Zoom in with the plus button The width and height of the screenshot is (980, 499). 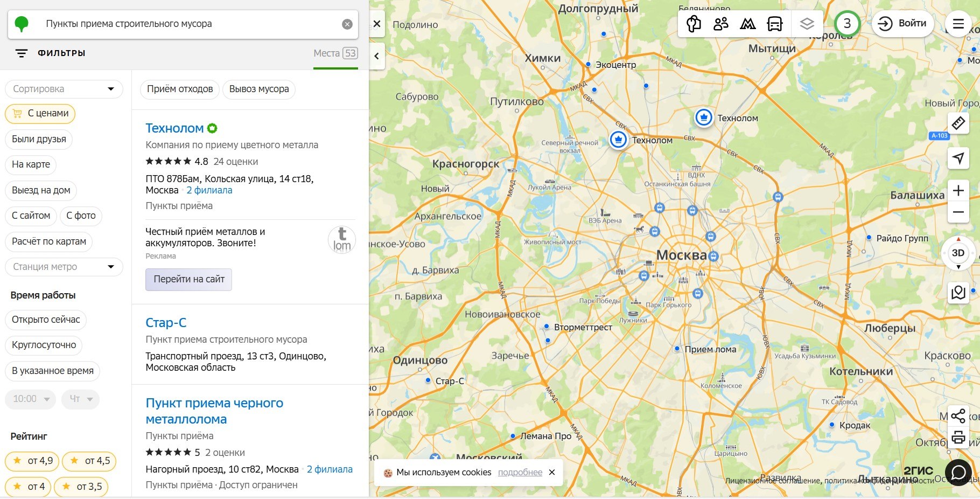958,190
